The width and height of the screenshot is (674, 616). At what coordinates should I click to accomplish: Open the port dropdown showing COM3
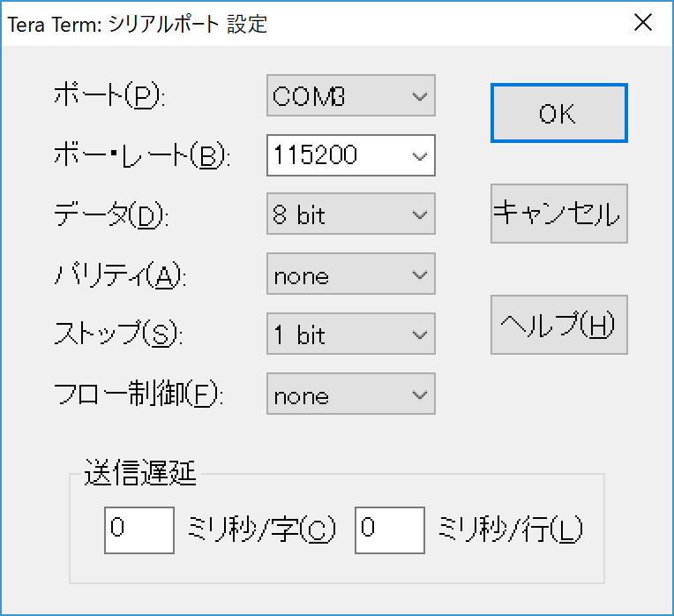(350, 96)
